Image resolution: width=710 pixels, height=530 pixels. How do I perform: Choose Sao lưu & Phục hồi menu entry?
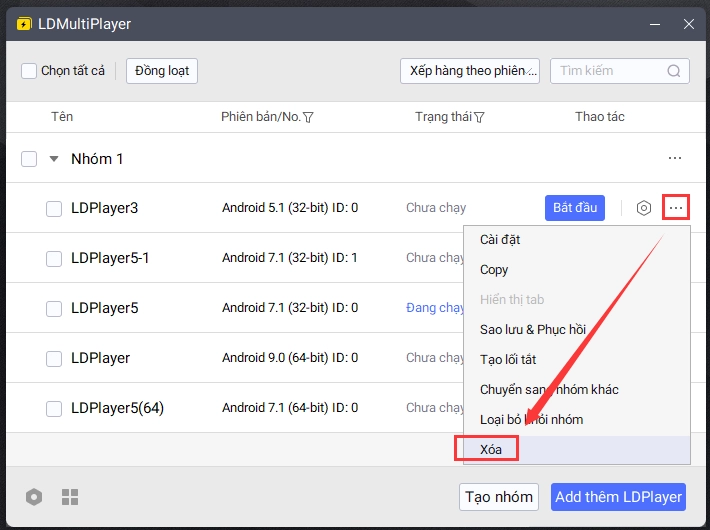tap(577, 329)
